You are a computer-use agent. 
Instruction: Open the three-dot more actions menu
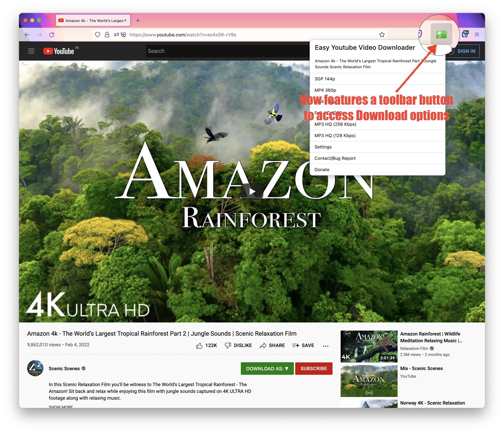click(326, 346)
